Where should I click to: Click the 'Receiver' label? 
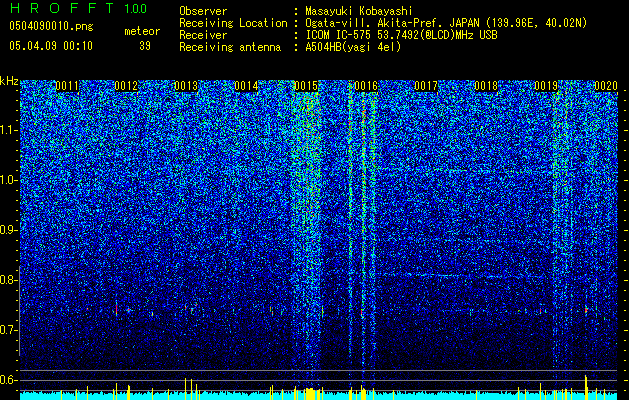tap(203, 35)
